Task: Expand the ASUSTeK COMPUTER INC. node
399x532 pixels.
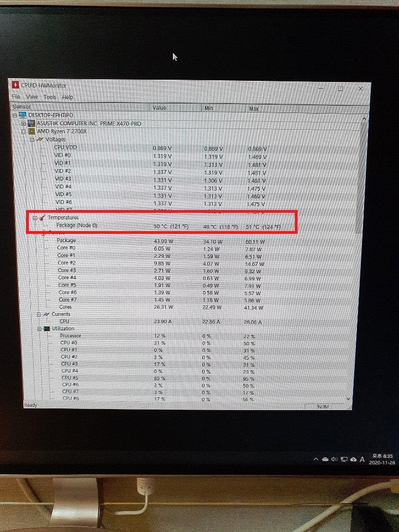Action: coord(23,124)
